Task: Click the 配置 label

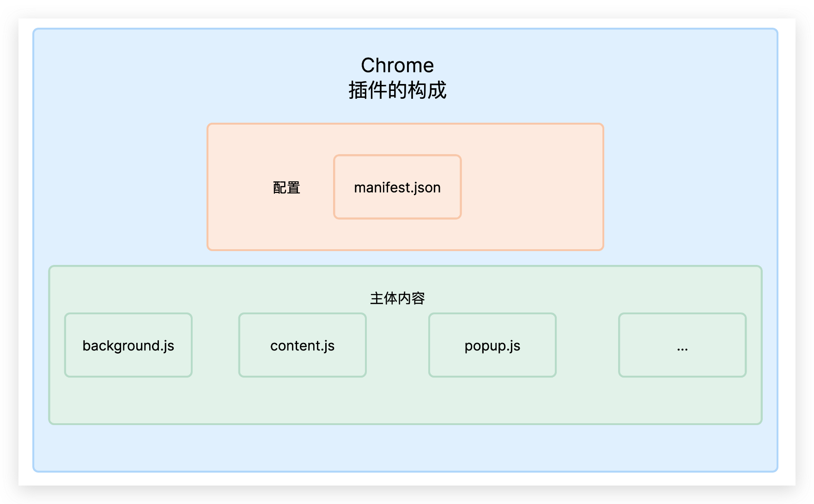Action: (x=286, y=187)
